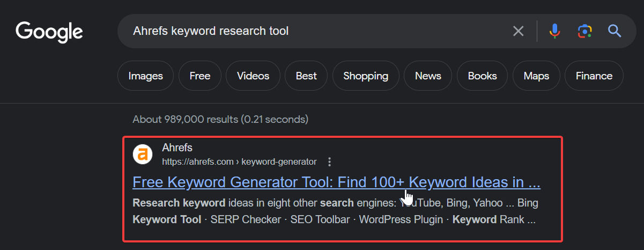644x250 pixels.
Task: Select the Best filter chip
Action: [x=306, y=76]
